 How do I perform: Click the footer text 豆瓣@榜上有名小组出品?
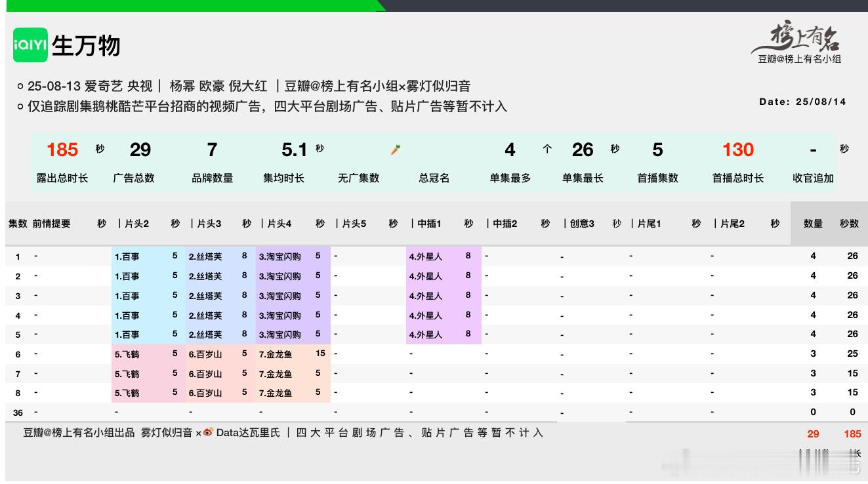coord(79,433)
